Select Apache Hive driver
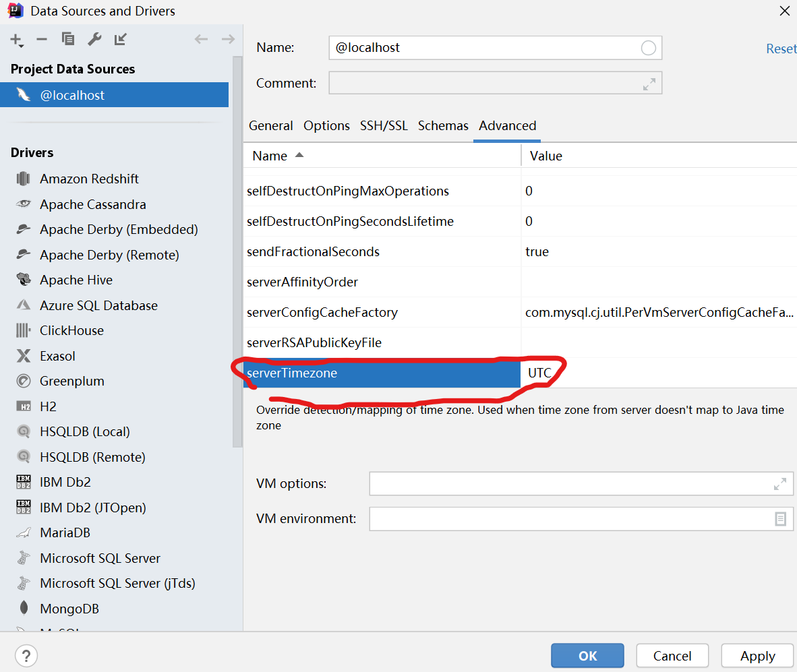 click(76, 280)
